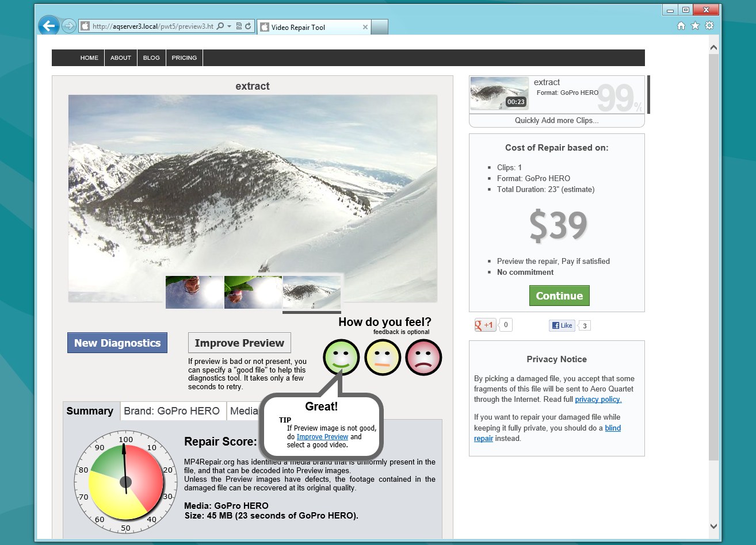Click the 'Great!' tooltip heading

321,406
